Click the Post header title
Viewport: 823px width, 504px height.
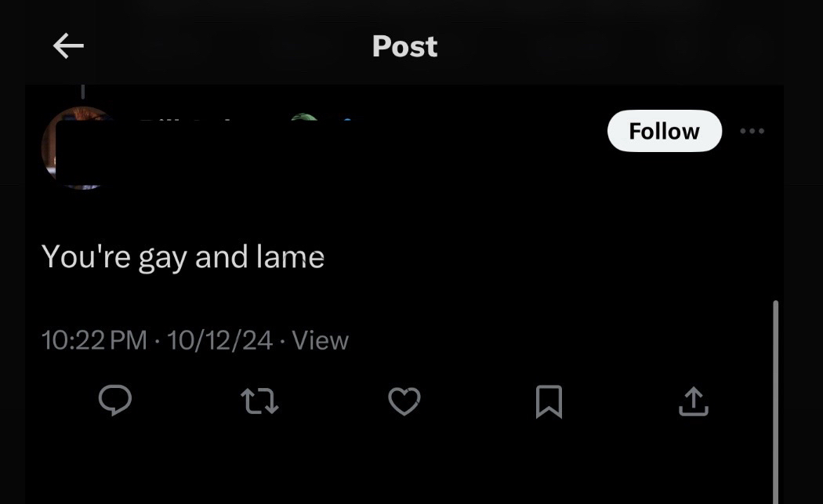tap(404, 47)
